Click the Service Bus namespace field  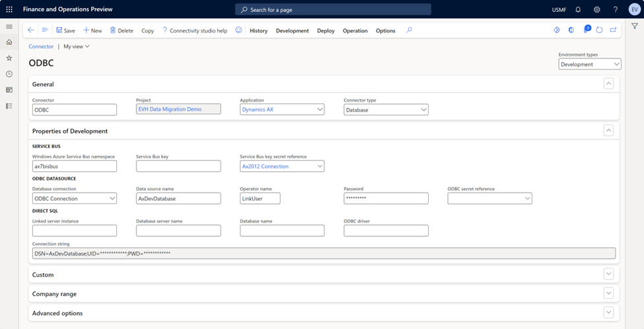point(75,166)
